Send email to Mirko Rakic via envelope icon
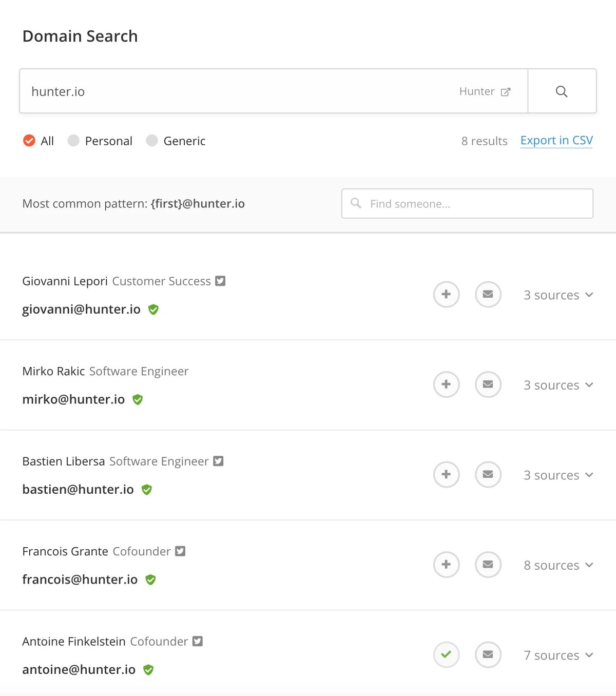Viewport: 616px width, 696px height. 488,384
